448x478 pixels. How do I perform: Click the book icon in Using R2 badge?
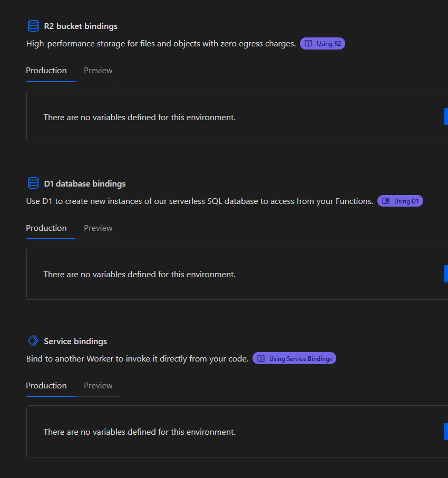(x=309, y=44)
